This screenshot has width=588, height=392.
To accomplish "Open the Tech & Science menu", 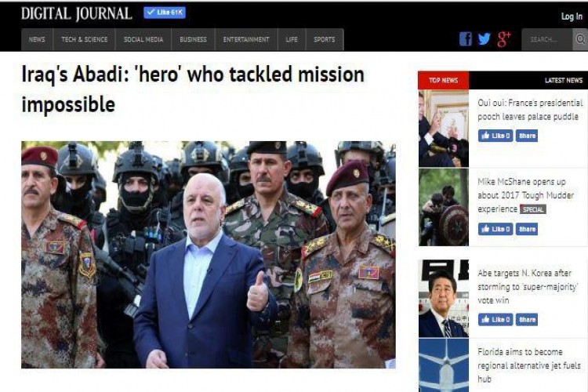I will [85, 39].
